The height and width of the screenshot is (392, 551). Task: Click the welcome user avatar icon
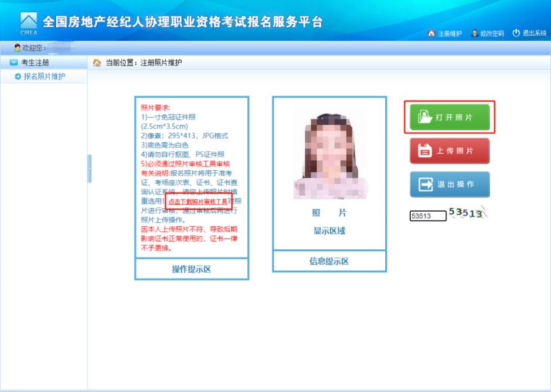tap(17, 47)
